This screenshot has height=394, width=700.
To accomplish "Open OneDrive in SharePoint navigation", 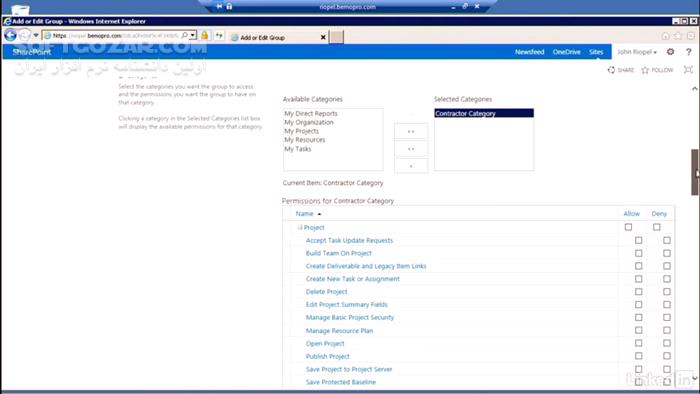I will coord(567,52).
